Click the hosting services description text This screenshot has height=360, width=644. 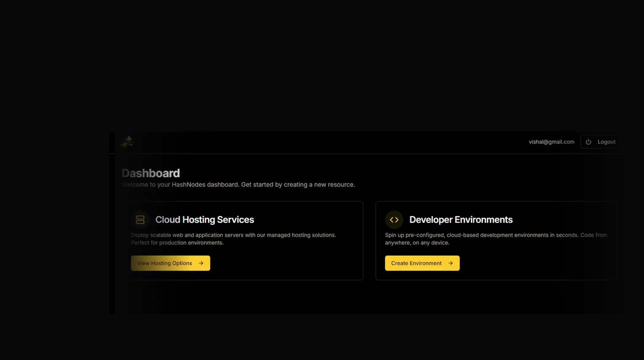click(233, 239)
